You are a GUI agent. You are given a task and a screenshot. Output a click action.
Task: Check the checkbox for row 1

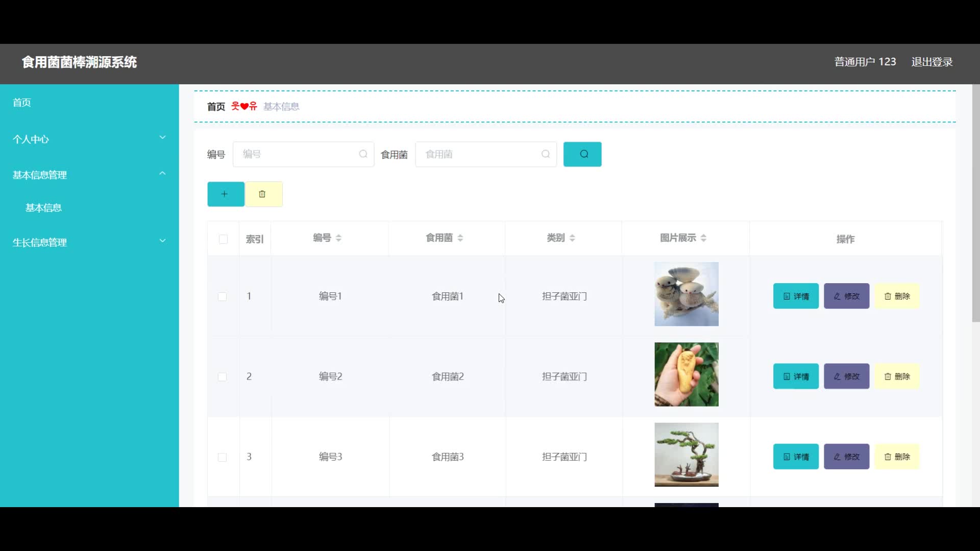click(x=222, y=296)
